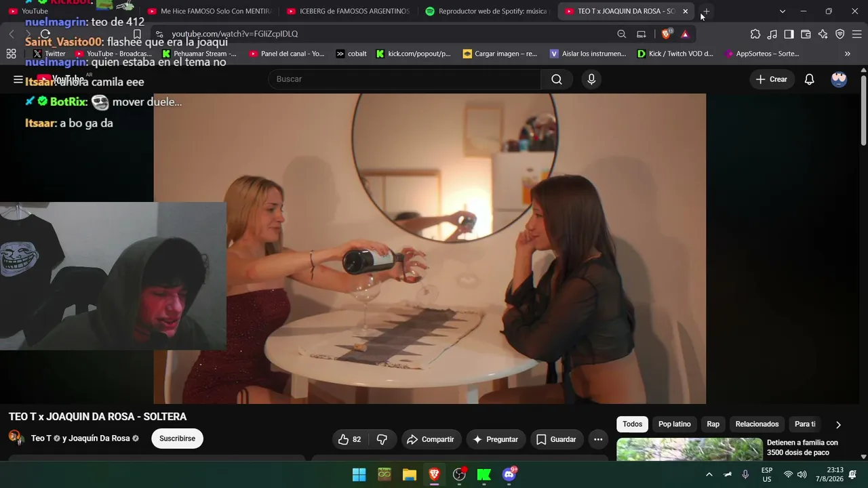This screenshot has height=488, width=868.
Task: Select the 'Todos' filter chip
Action: 632,424
